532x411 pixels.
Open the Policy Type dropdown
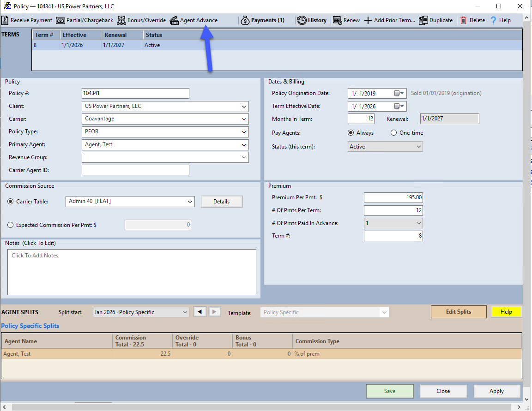[x=244, y=132]
